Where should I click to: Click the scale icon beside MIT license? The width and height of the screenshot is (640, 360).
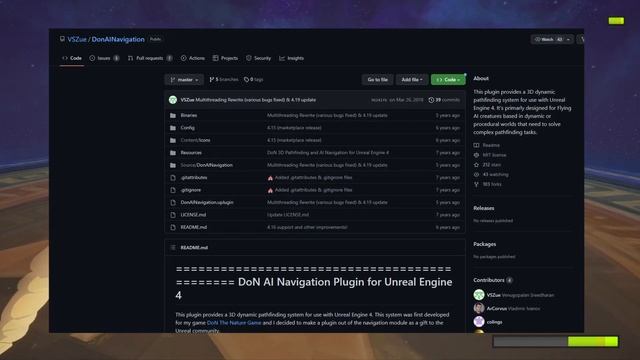coord(476,155)
